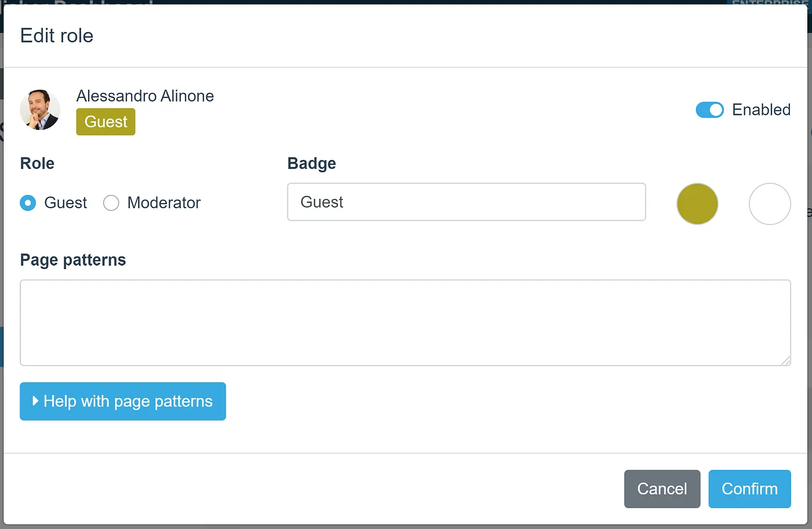This screenshot has width=812, height=529.
Task: Click the Enabled label text
Action: coord(761,110)
